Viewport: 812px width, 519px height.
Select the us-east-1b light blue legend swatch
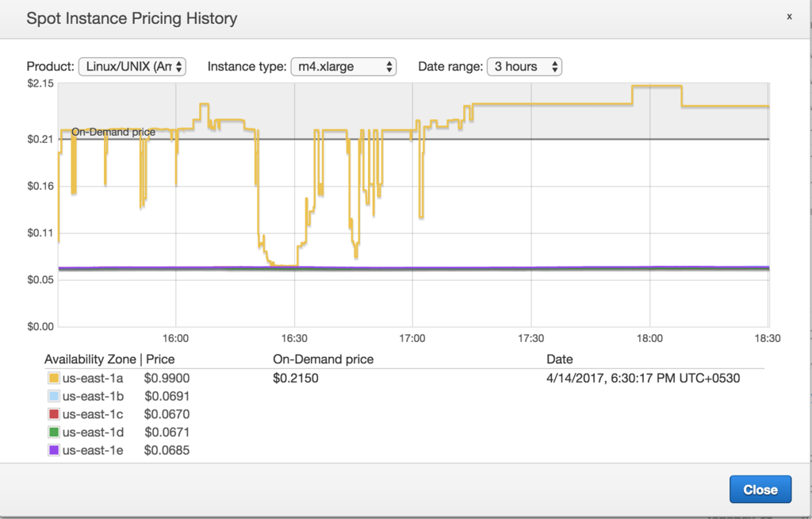click(54, 397)
